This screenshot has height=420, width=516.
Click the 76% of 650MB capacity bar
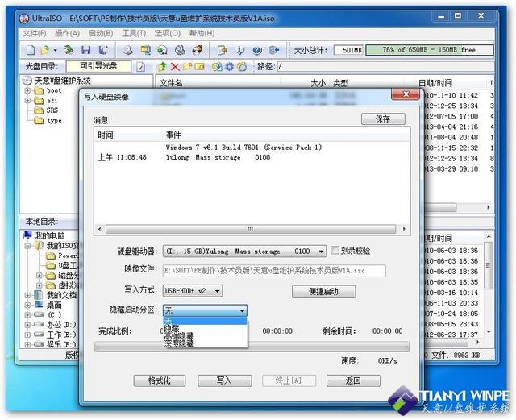[430, 50]
